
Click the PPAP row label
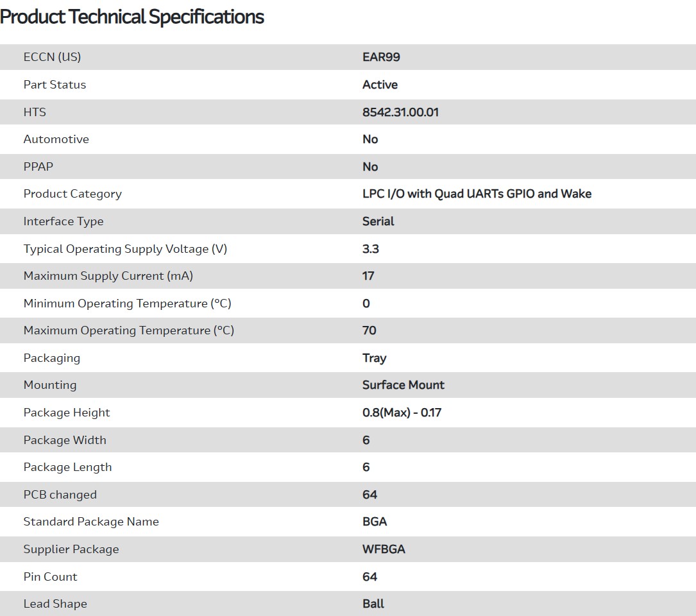click(x=38, y=167)
